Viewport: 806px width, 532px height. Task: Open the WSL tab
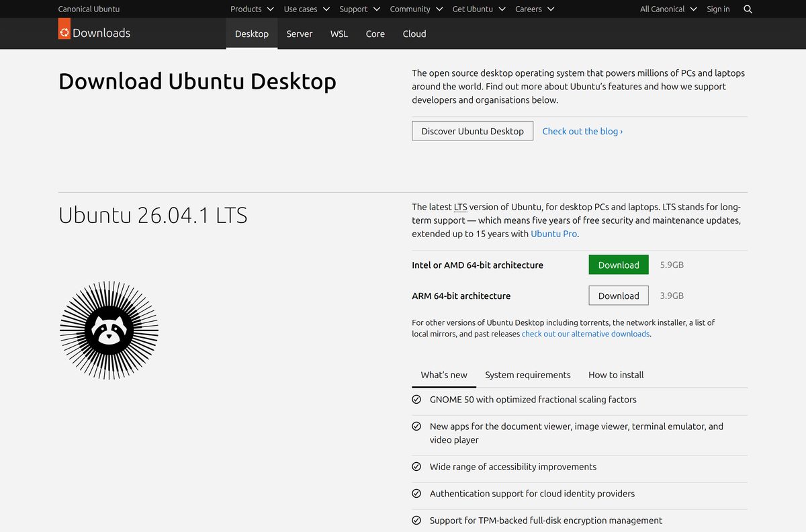[x=339, y=34]
